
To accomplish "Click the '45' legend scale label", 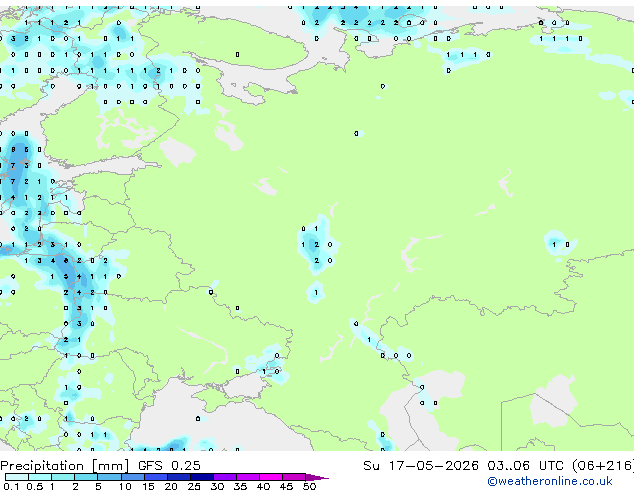I will pos(286,486).
